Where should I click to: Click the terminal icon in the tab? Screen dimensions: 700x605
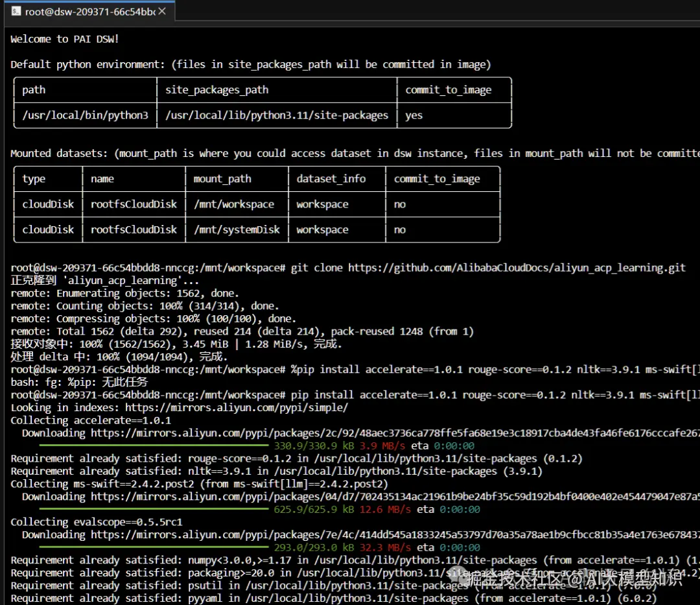click(x=16, y=11)
